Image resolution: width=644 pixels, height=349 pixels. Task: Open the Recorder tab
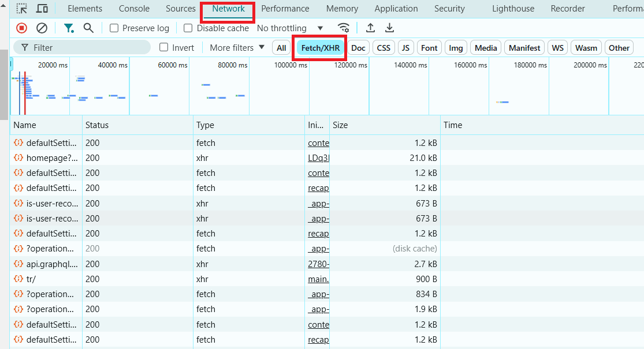pos(568,8)
